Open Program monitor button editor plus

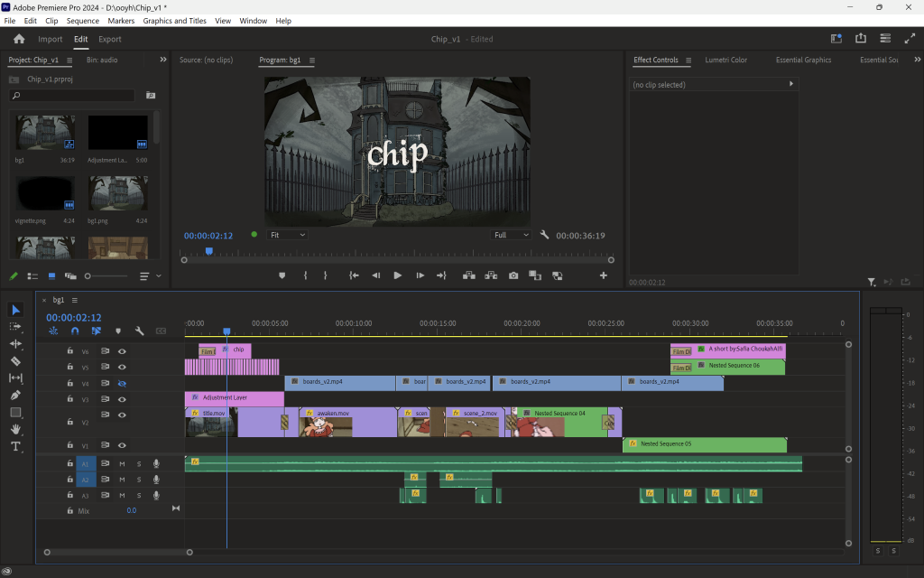click(604, 275)
